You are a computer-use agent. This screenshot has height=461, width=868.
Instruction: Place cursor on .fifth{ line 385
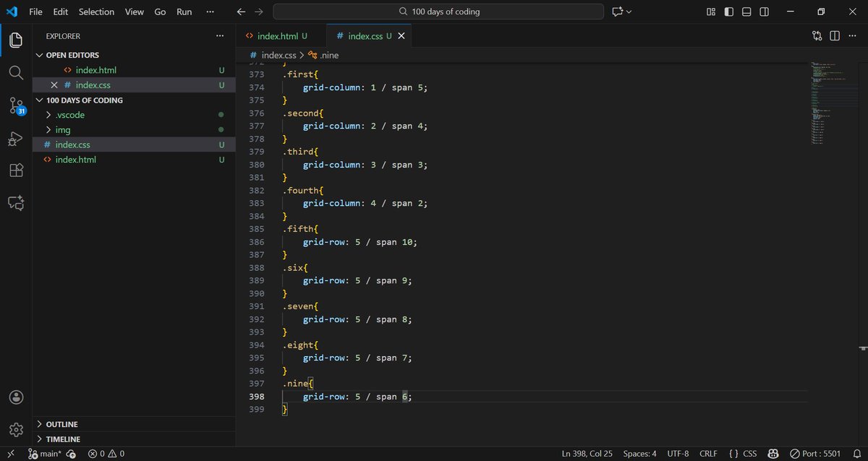coord(299,229)
